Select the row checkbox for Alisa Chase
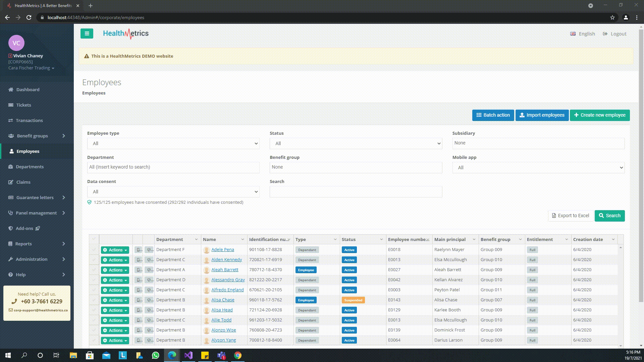The height and width of the screenshot is (362, 644). (94, 300)
